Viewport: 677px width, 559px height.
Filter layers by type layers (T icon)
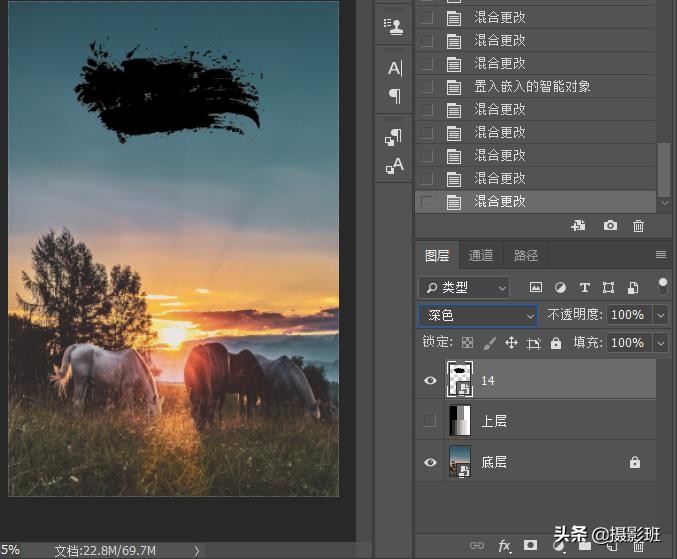pos(584,288)
